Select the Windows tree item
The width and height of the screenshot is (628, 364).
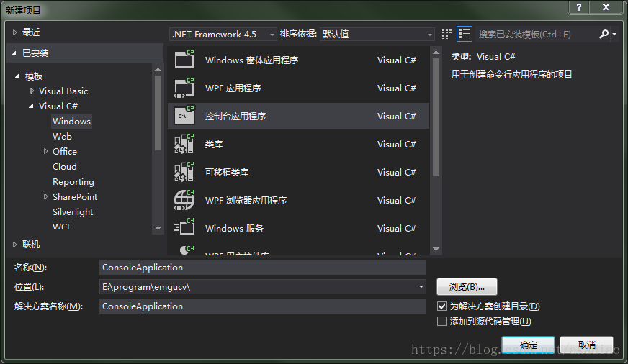coord(72,121)
